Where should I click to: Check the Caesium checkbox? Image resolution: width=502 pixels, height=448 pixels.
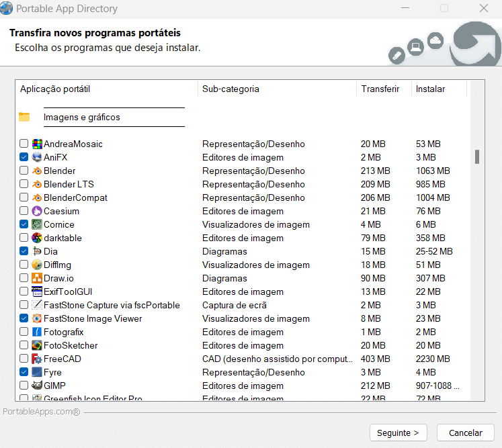(24, 210)
